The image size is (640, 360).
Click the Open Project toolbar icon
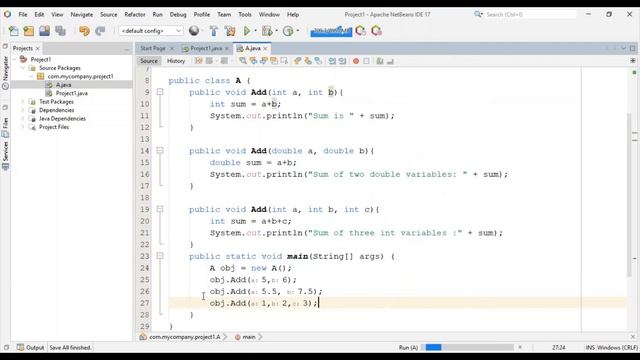(x=44, y=31)
